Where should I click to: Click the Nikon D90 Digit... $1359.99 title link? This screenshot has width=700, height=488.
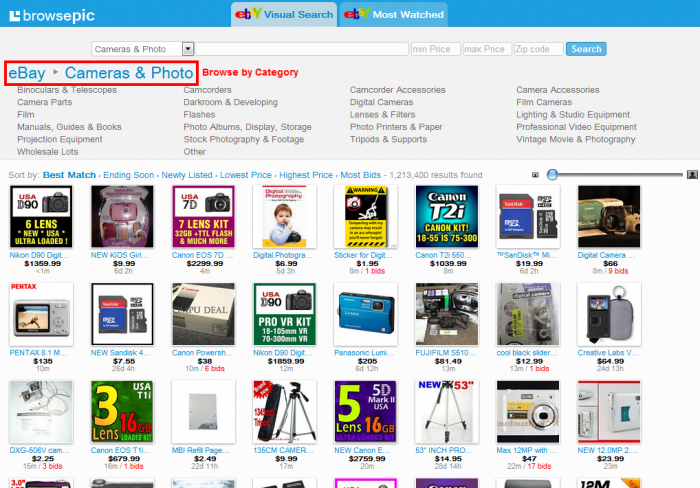(x=39, y=255)
